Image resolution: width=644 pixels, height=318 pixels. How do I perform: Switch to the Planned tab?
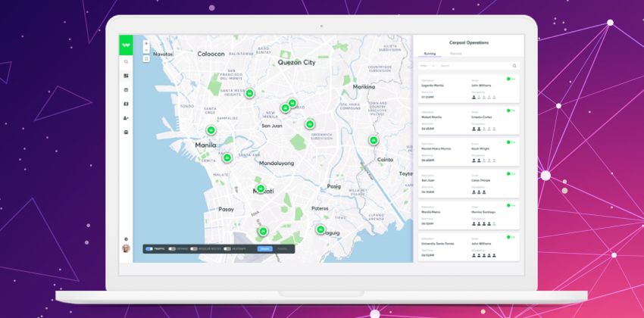[455, 54]
